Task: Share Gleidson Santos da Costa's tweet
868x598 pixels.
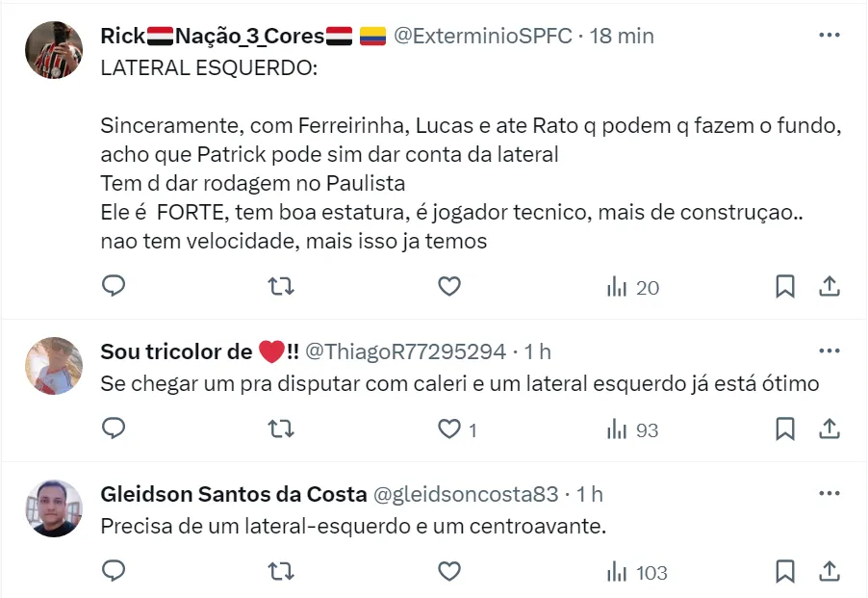Action: [830, 571]
